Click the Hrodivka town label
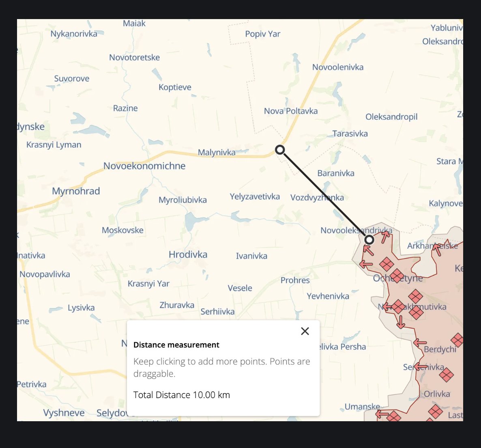 [188, 254]
